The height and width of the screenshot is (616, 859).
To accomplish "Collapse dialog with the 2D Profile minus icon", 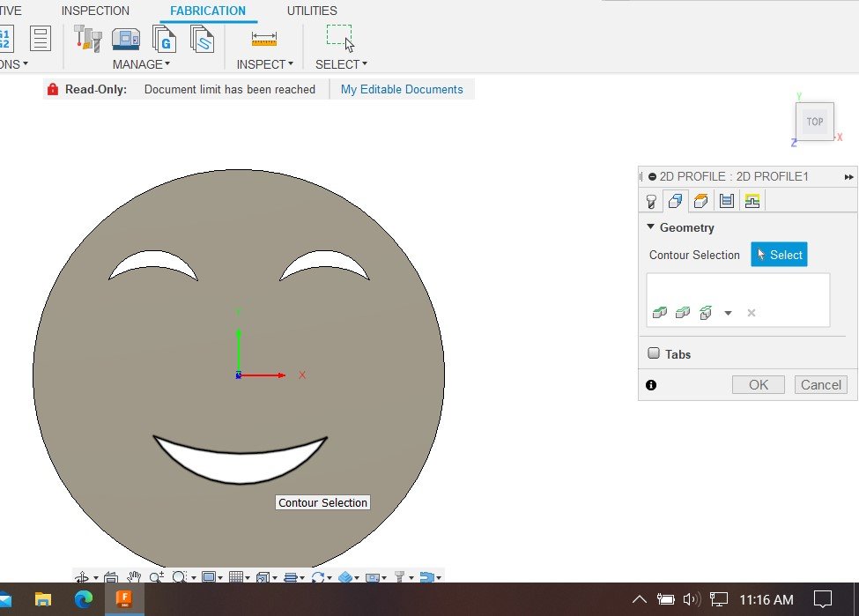I will tap(652, 177).
